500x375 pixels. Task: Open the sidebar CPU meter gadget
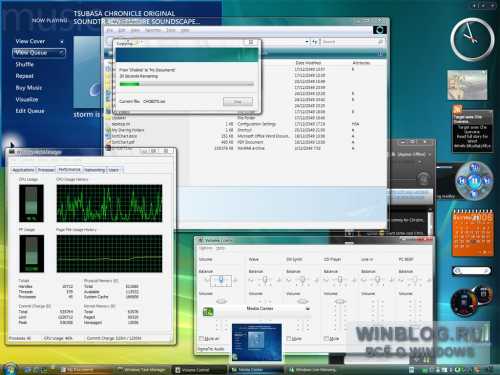point(471,301)
